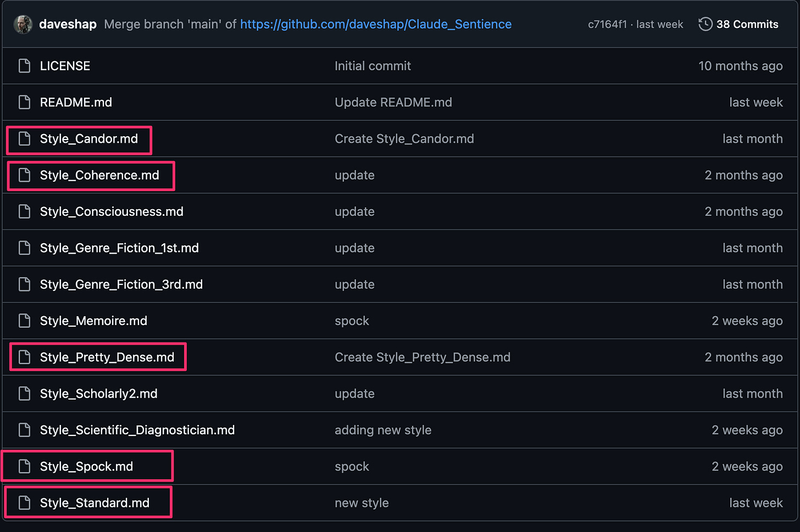The image size is (800, 532).
Task: Open the LICENSE file
Action: click(x=65, y=66)
